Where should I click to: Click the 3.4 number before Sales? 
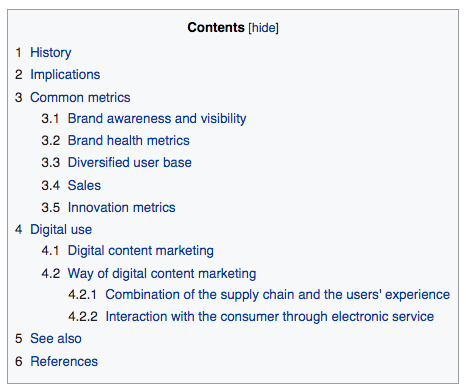51,185
